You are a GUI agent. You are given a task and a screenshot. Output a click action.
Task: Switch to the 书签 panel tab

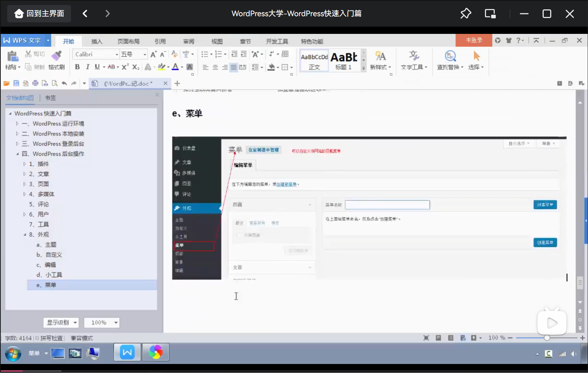50,98
